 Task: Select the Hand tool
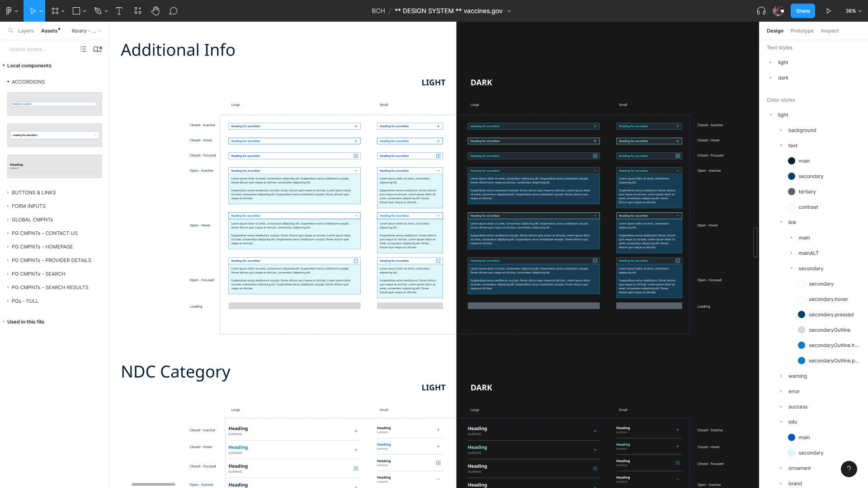(155, 11)
